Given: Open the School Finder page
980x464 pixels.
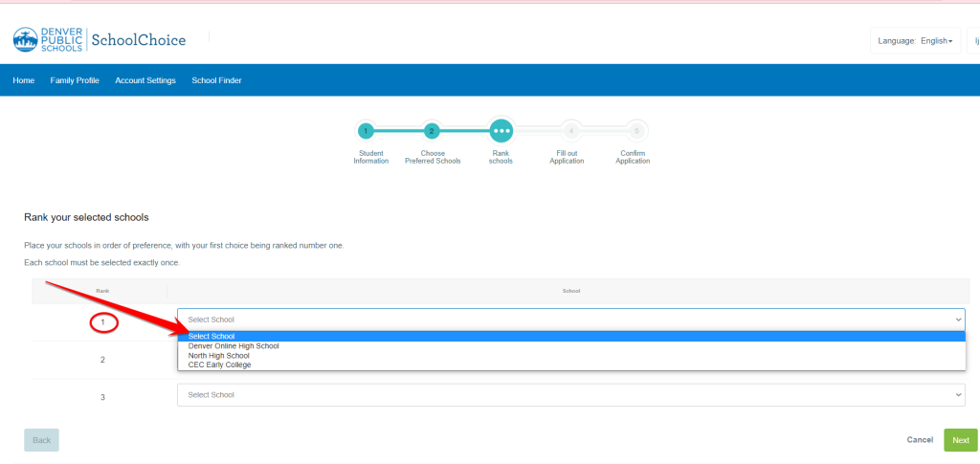Looking at the screenshot, I should (217, 80).
